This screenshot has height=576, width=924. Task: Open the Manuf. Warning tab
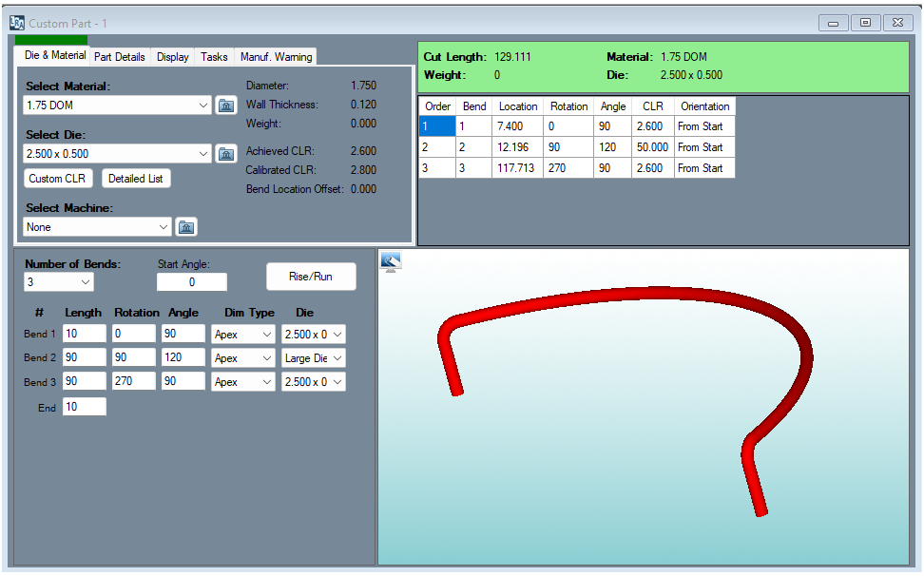(x=276, y=57)
